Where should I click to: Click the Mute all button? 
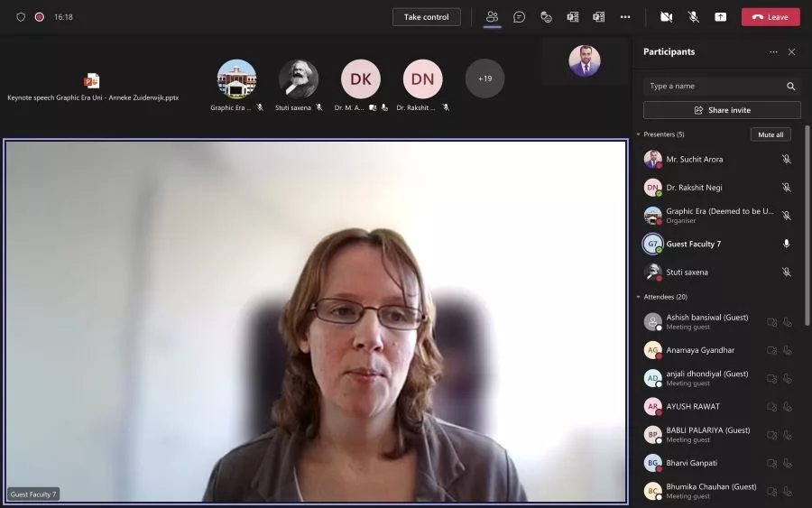click(x=770, y=134)
